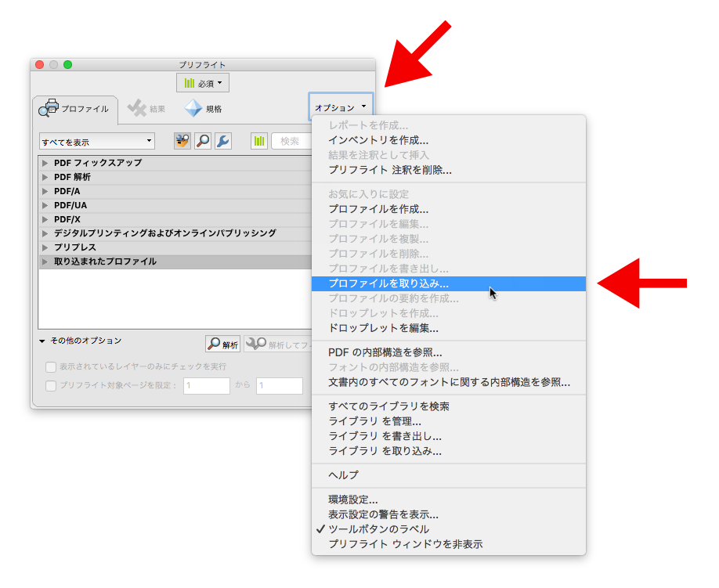The height and width of the screenshot is (588, 719).
Task: Choose プロファイルを作成... menu item
Action: coord(449,209)
